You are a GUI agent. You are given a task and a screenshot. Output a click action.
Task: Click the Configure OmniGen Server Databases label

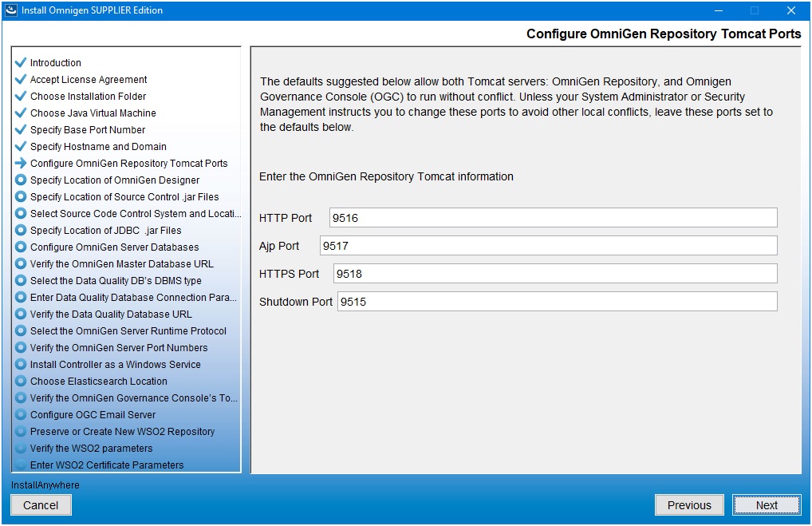[x=114, y=247]
